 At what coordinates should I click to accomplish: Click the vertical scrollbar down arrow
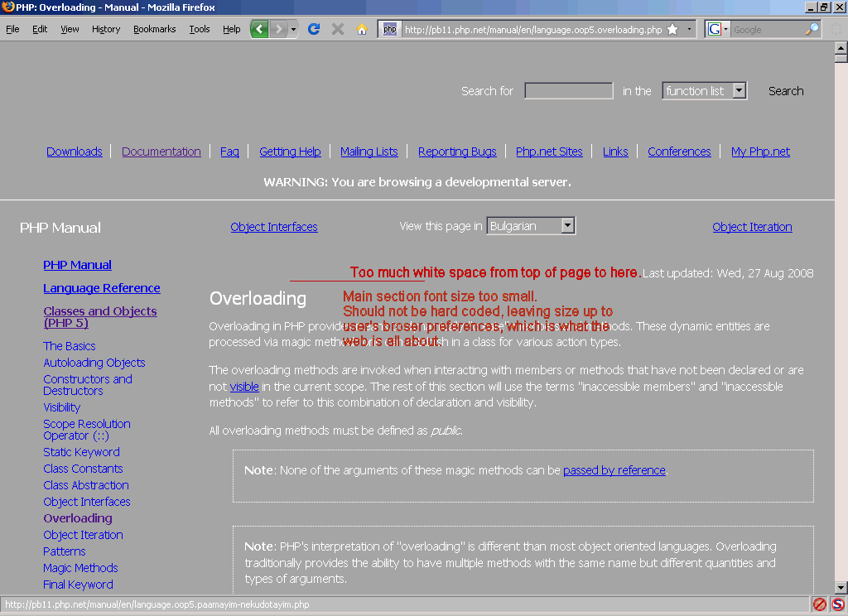[x=841, y=588]
